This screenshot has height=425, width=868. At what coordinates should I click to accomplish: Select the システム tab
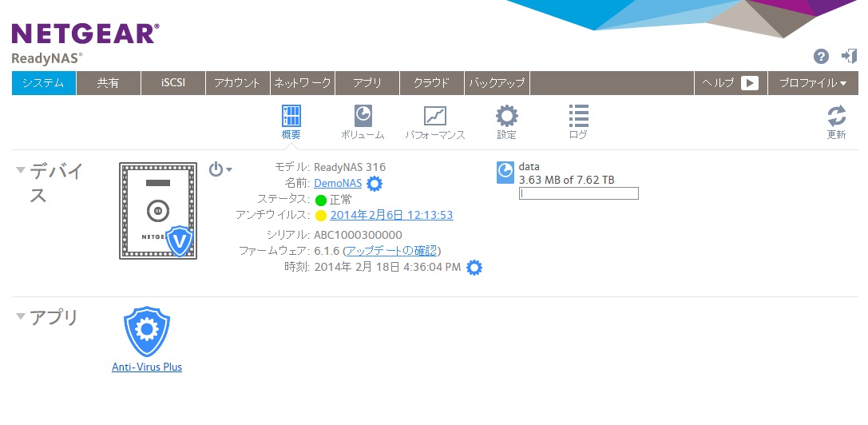44,83
